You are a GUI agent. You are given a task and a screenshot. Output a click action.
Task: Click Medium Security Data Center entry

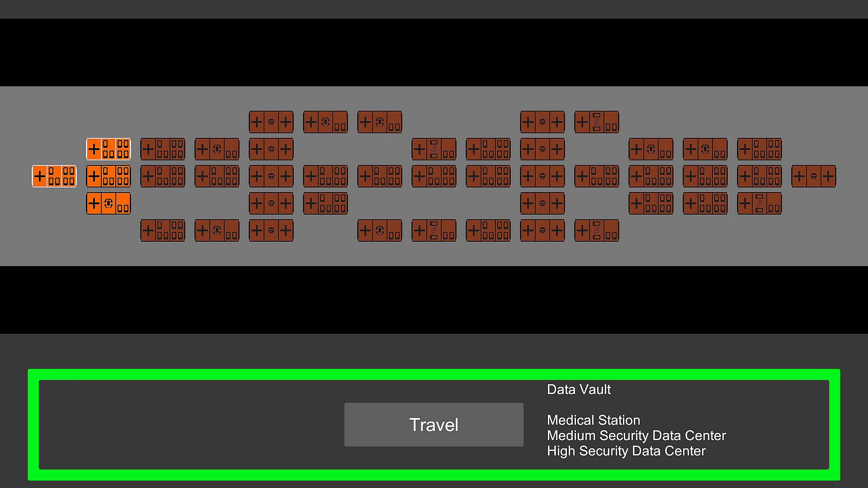tap(636, 436)
